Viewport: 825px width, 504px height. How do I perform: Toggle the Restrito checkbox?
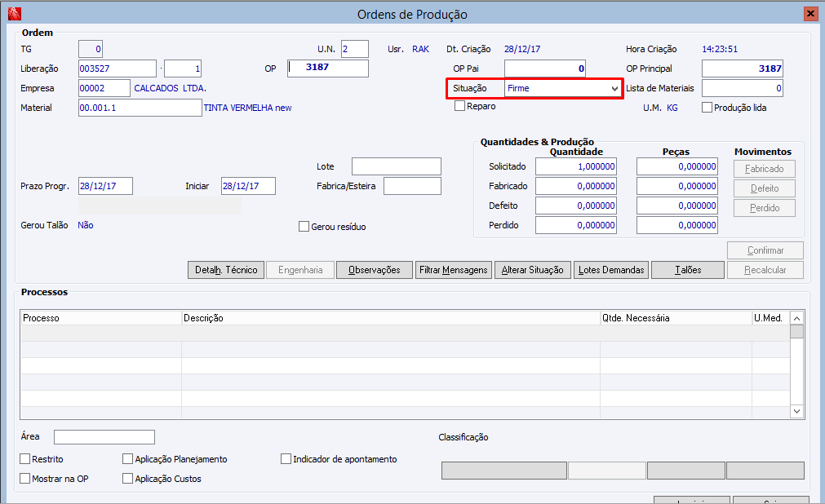pyautogui.click(x=25, y=459)
